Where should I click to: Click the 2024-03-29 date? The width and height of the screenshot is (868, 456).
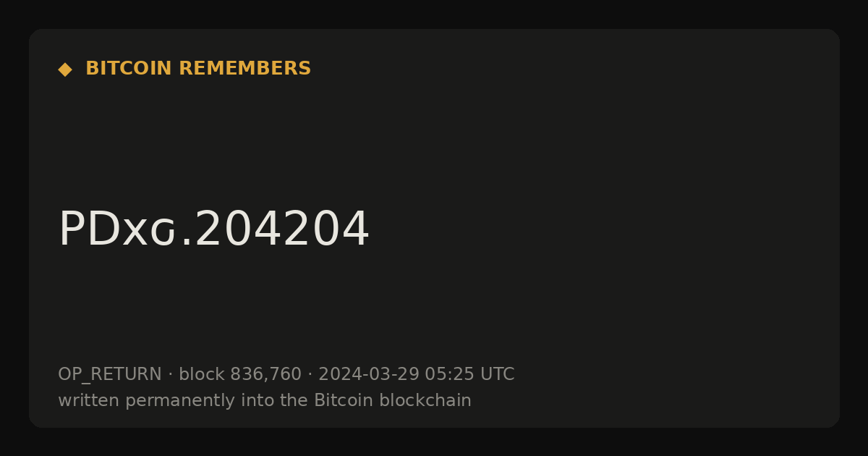(x=369, y=374)
